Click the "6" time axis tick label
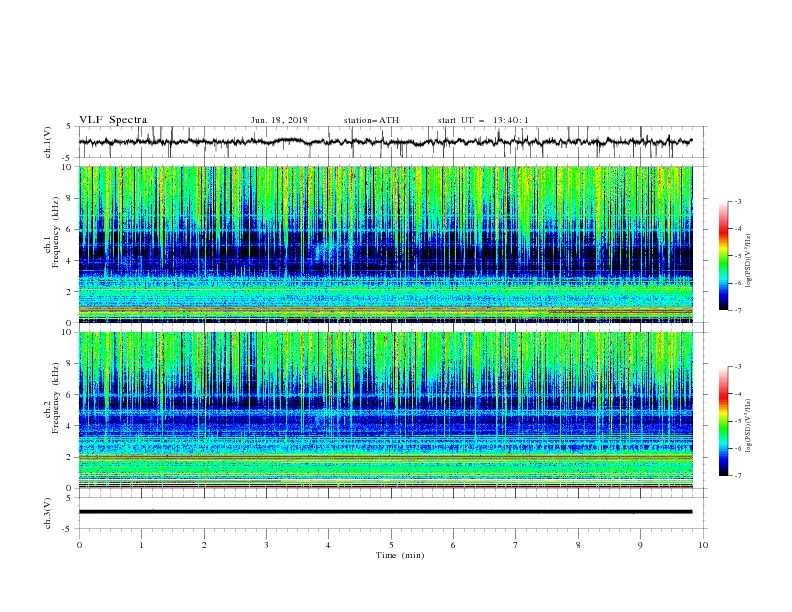The width and height of the screenshot is (792, 612). tap(453, 545)
